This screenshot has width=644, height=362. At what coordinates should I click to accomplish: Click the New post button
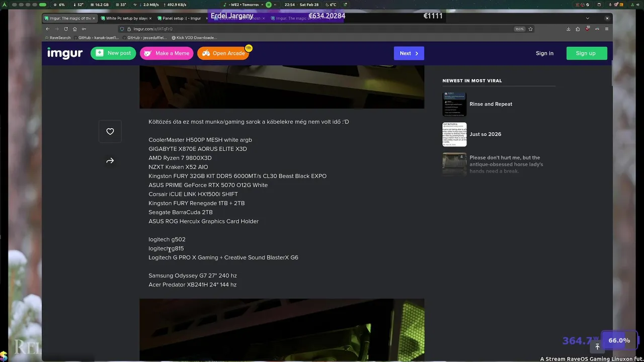(x=113, y=53)
